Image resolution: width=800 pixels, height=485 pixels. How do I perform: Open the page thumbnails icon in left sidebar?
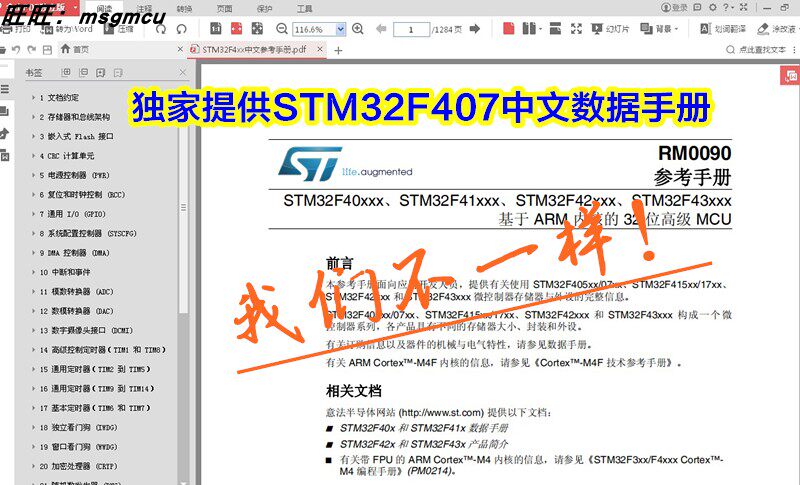click(x=4, y=111)
